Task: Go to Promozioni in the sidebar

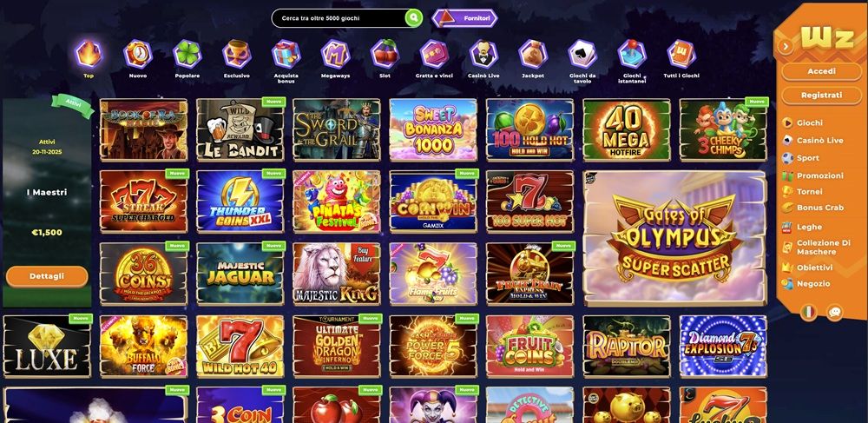Action: (820, 175)
